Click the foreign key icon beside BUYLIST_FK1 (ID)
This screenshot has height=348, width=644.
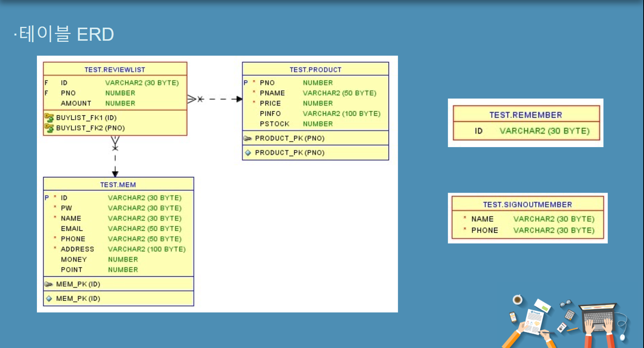pyautogui.click(x=49, y=117)
